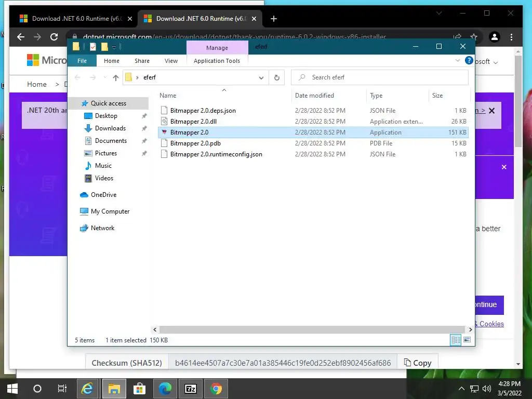Bookmark this page star icon in Chrome
Image resolution: width=532 pixels, height=399 pixels.
474,37
